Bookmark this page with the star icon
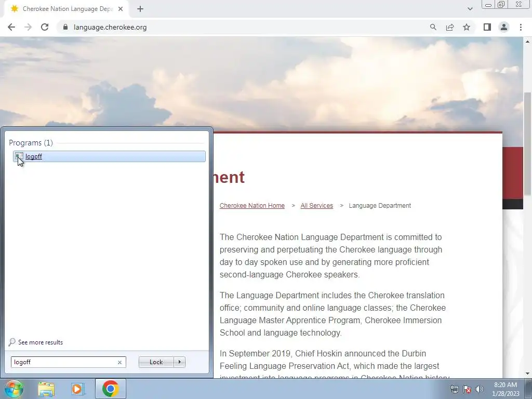Screen dimensions: 532x399 tap(467, 27)
